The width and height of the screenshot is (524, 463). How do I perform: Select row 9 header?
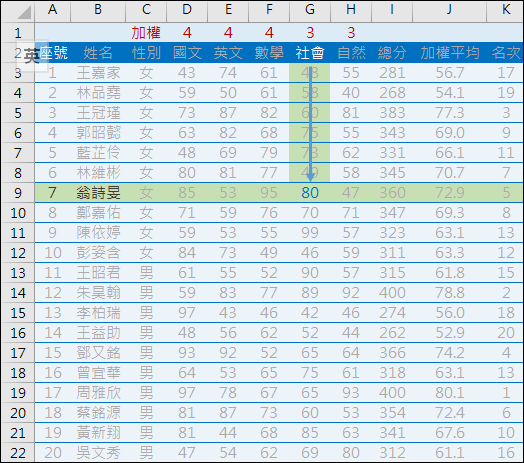(18, 193)
